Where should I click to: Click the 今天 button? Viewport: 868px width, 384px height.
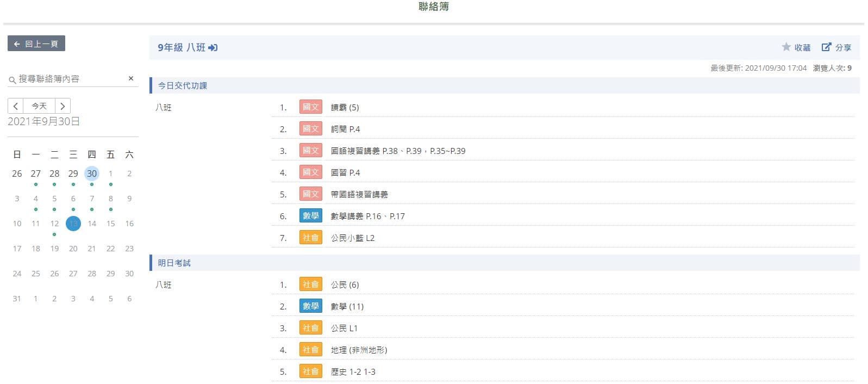39,106
